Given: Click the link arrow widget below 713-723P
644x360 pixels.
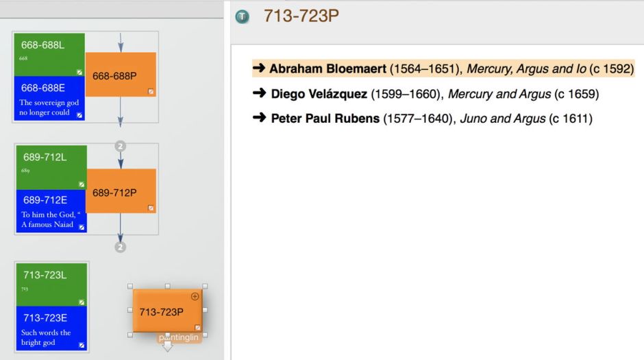Looking at the screenshot, I should click(x=167, y=347).
